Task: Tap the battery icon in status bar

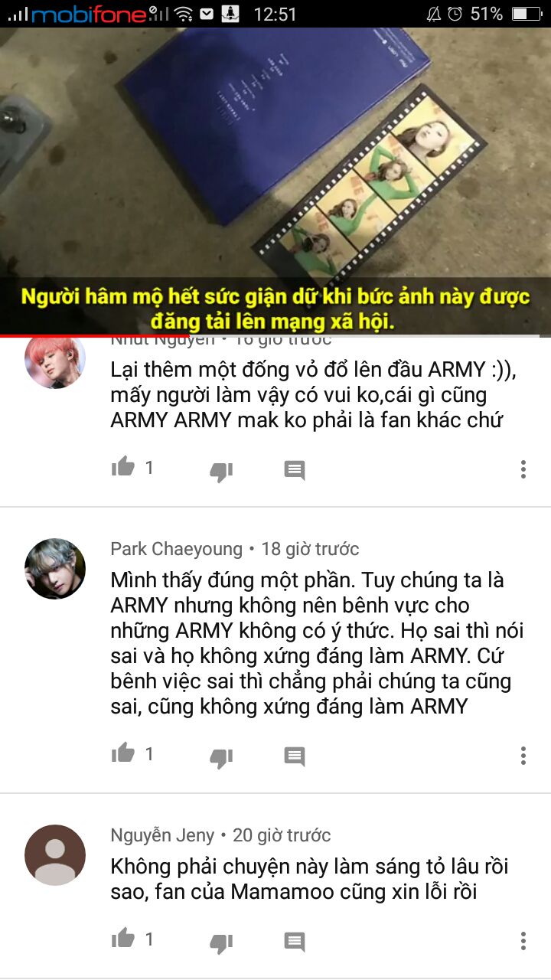Action: [x=527, y=14]
